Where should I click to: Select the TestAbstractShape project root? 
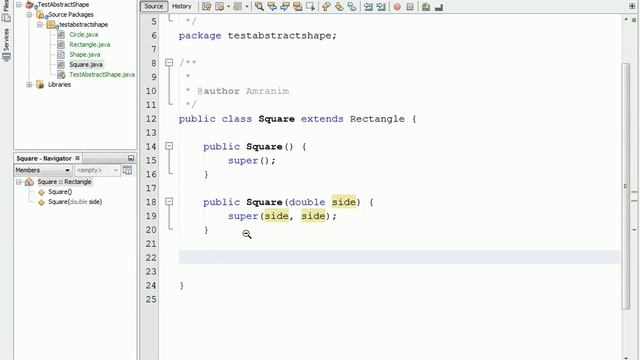pyautogui.click(x=63, y=4)
